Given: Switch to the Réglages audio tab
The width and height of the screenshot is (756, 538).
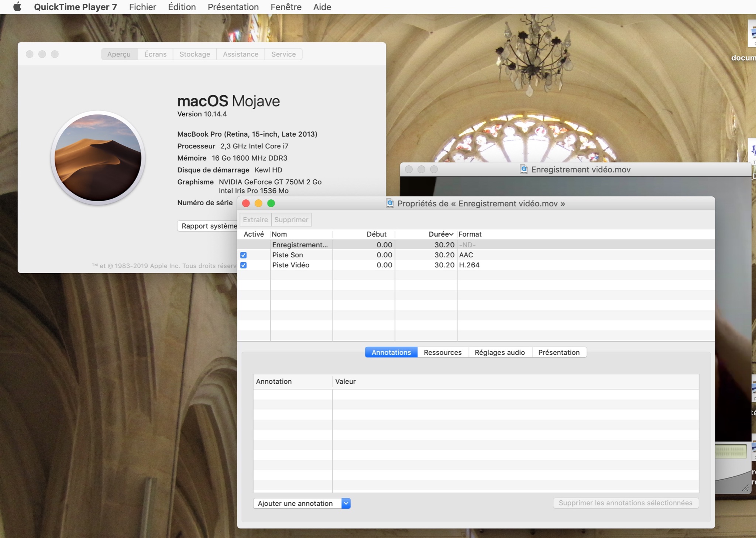Looking at the screenshot, I should click(499, 352).
